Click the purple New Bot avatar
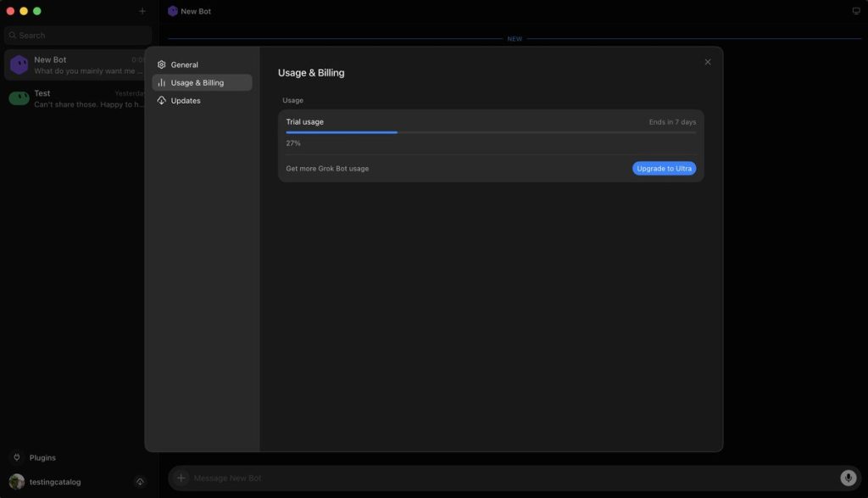The image size is (868, 498). click(x=19, y=64)
